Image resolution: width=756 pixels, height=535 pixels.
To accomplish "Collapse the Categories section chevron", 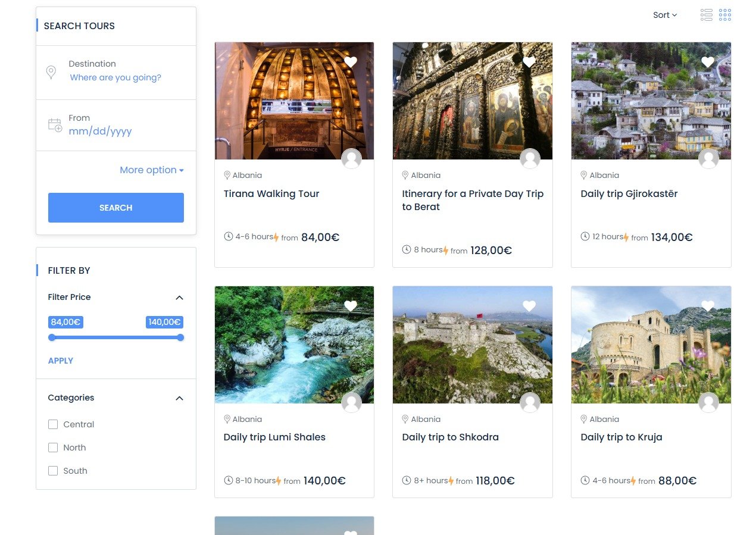I will pyautogui.click(x=179, y=398).
